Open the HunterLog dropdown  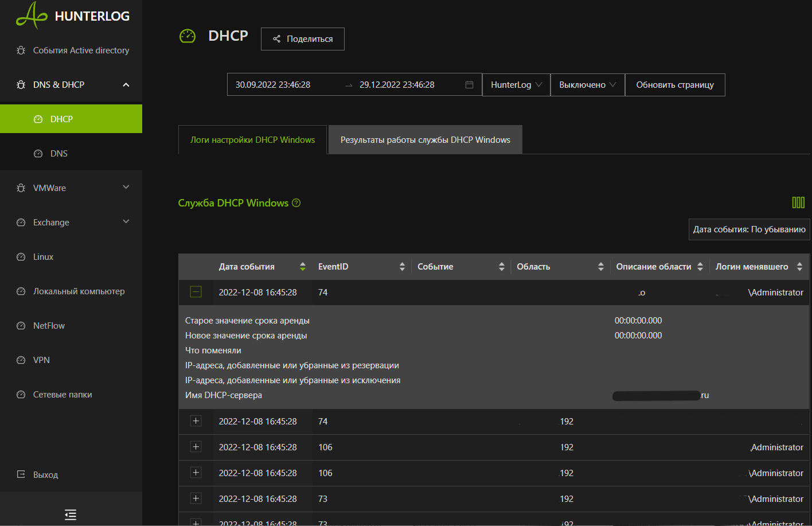click(516, 85)
